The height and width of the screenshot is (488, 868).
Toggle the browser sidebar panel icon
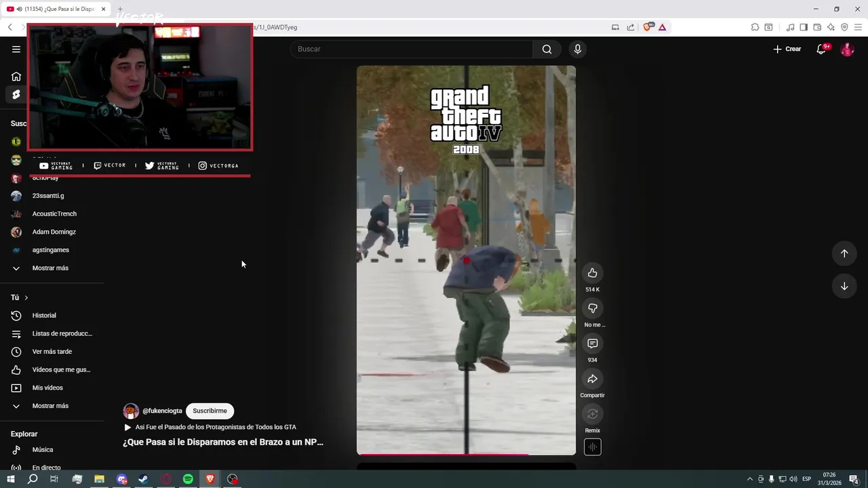(804, 27)
